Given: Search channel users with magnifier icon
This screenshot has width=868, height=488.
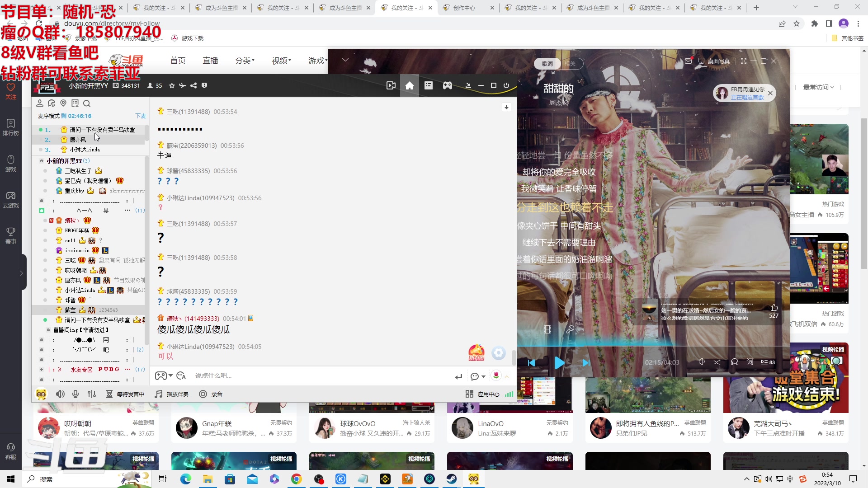Looking at the screenshot, I should pos(87,103).
